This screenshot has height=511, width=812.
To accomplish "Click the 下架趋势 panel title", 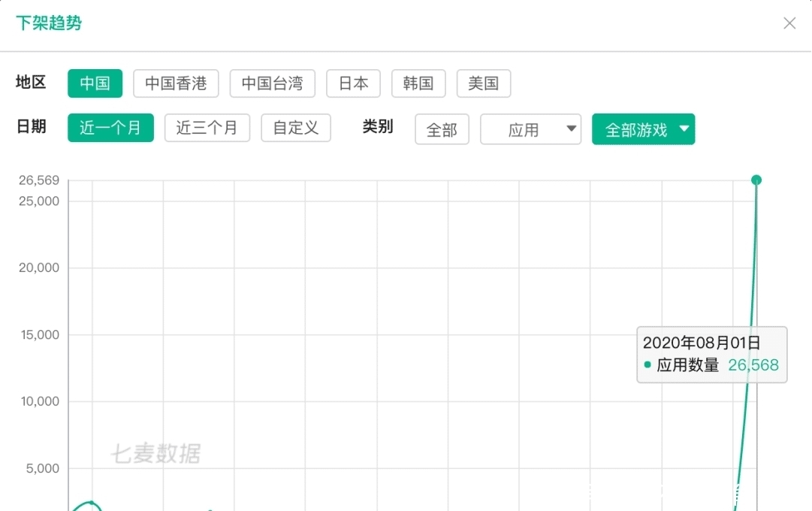I will coord(48,23).
